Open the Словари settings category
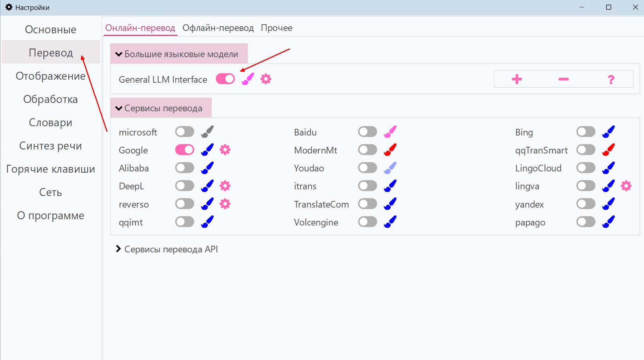Image resolution: width=644 pixels, height=360 pixels. (50, 123)
